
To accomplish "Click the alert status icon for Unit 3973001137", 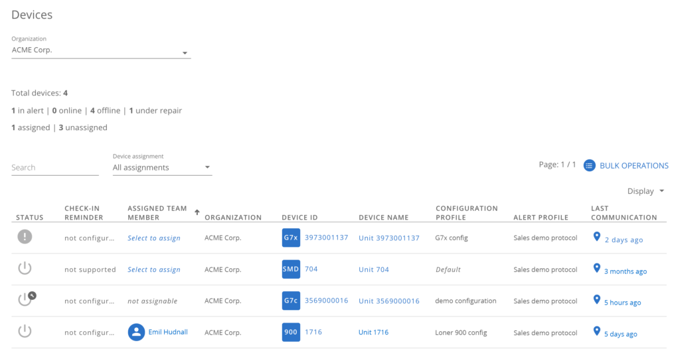I will tap(25, 236).
